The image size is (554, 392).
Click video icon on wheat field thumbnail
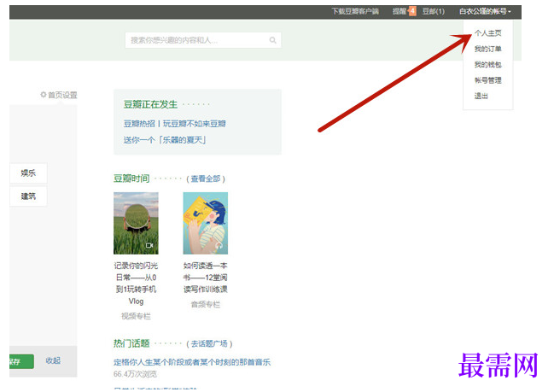(x=149, y=245)
